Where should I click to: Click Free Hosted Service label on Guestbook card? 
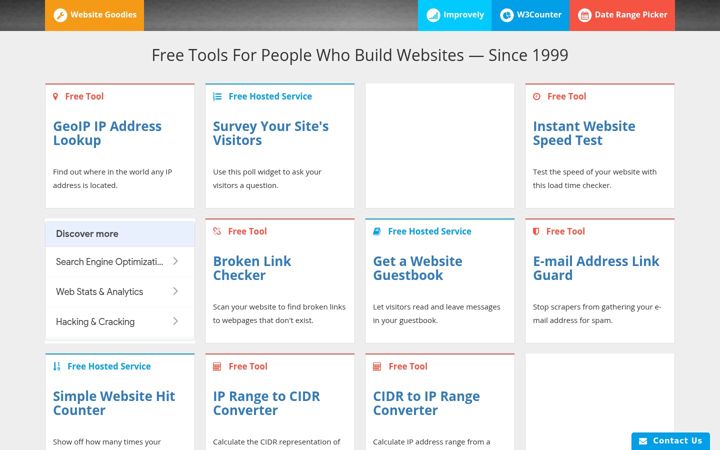[x=429, y=231]
